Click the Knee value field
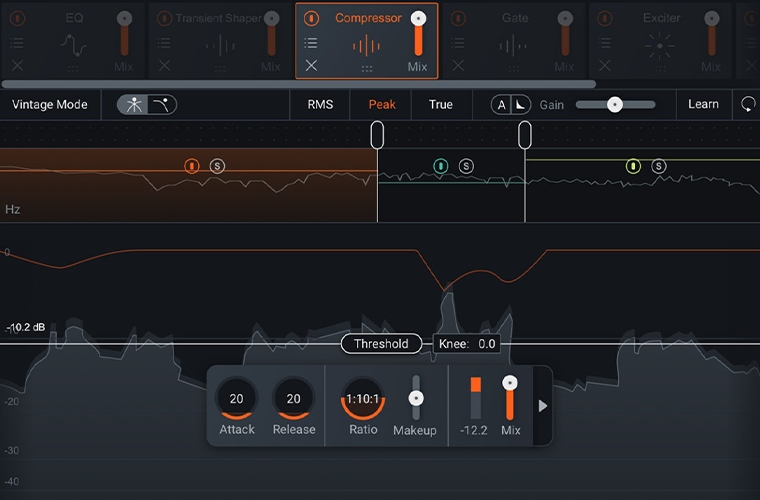Image resolution: width=760 pixels, height=500 pixels. [x=466, y=344]
